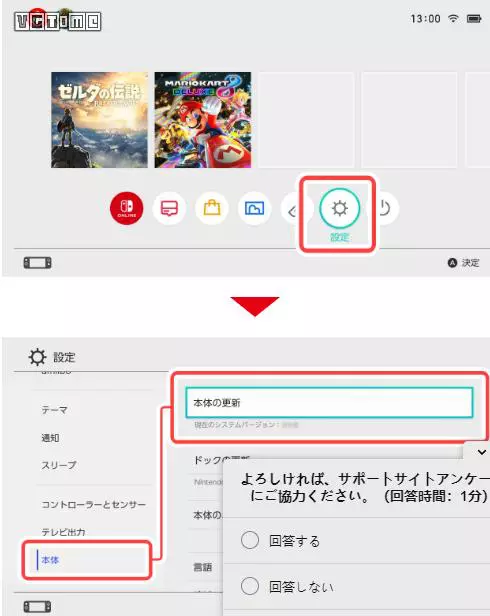Viewport: 490px width, 616px height.
Task: Select テーマ in settings sidebar
Action: (x=55, y=410)
